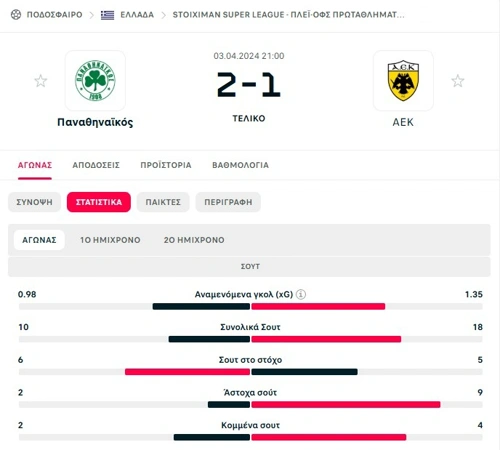Open ΠΟΔΟΣΦΑΙΡΟ breadcrumb link
Image resolution: width=500 pixels, height=450 pixels.
[54, 15]
